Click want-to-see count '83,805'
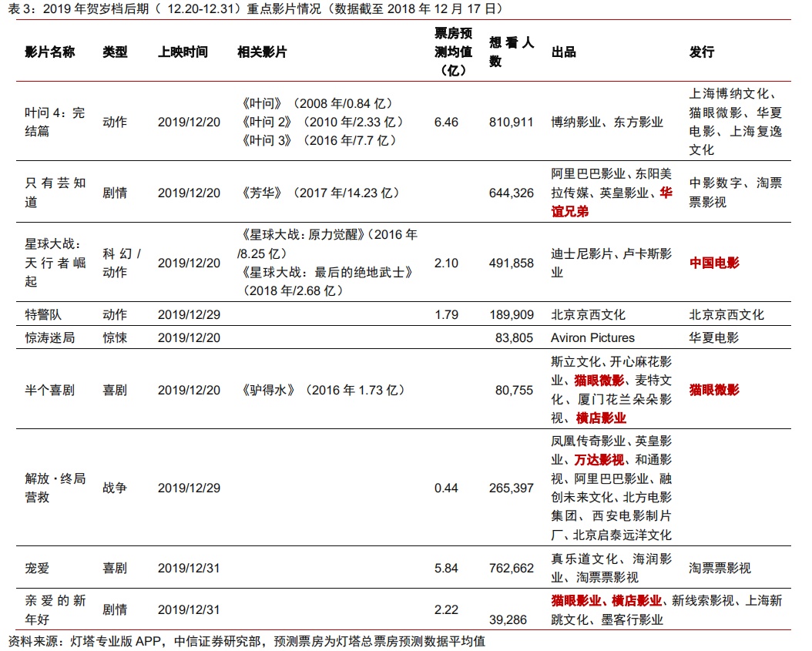The height and width of the screenshot is (651, 812). tap(514, 337)
